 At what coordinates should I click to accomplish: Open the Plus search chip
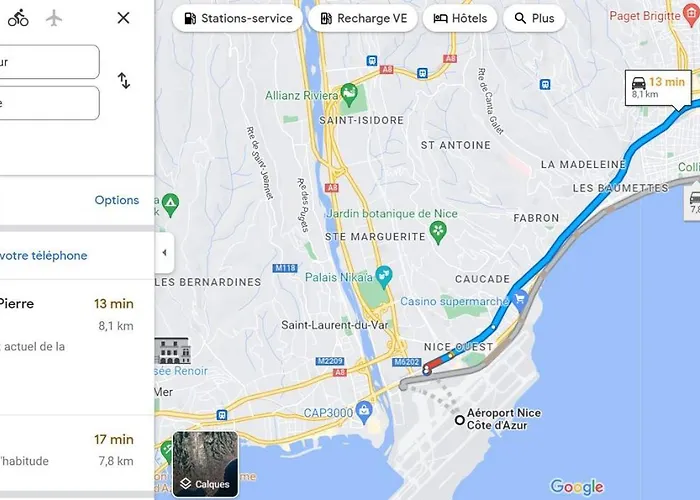pyautogui.click(x=534, y=18)
